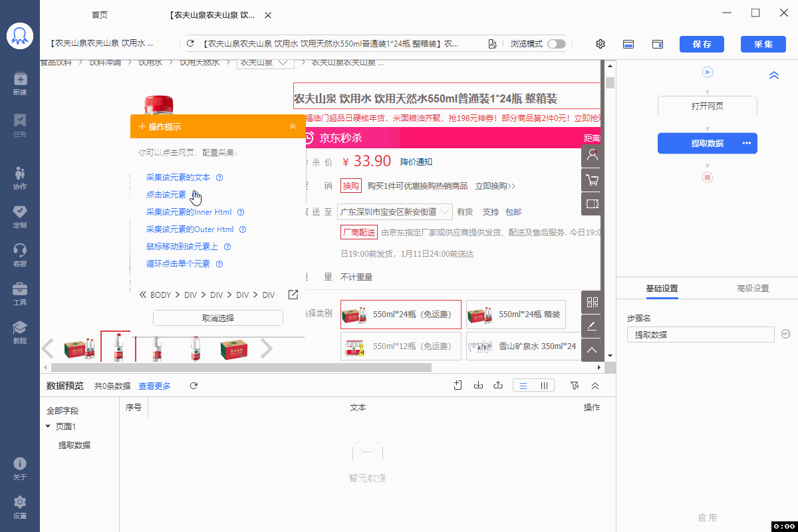Click the feedback pencil icon on webpage sidebar
The image size is (798, 532).
[592, 327]
